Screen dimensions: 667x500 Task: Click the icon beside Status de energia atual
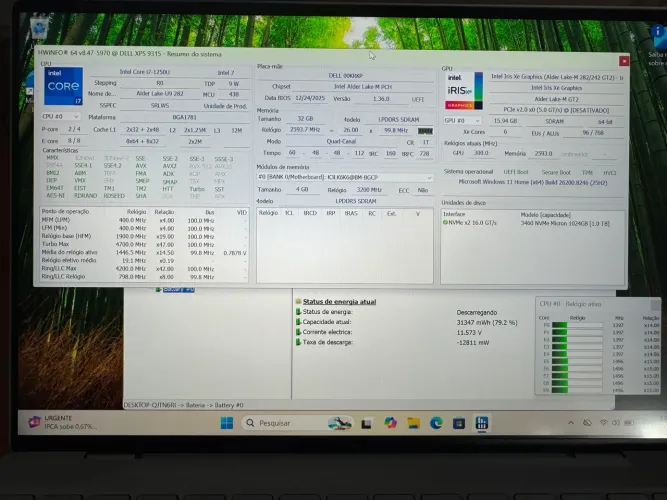299,301
